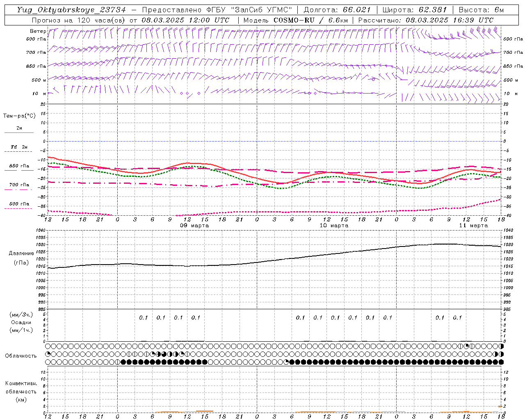Click the Модель COSMO-RU / 6.6км label
Viewport: 525px width, 420px height.
(x=295, y=20)
